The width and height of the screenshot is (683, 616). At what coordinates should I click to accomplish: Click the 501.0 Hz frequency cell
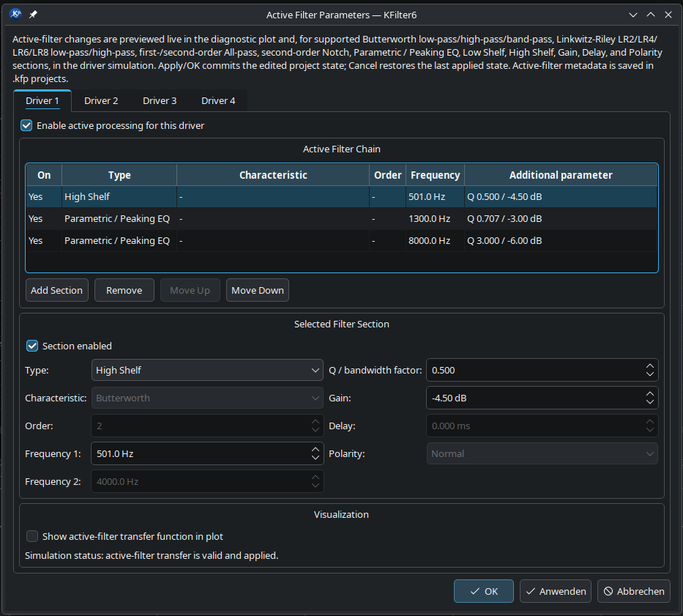click(x=435, y=196)
